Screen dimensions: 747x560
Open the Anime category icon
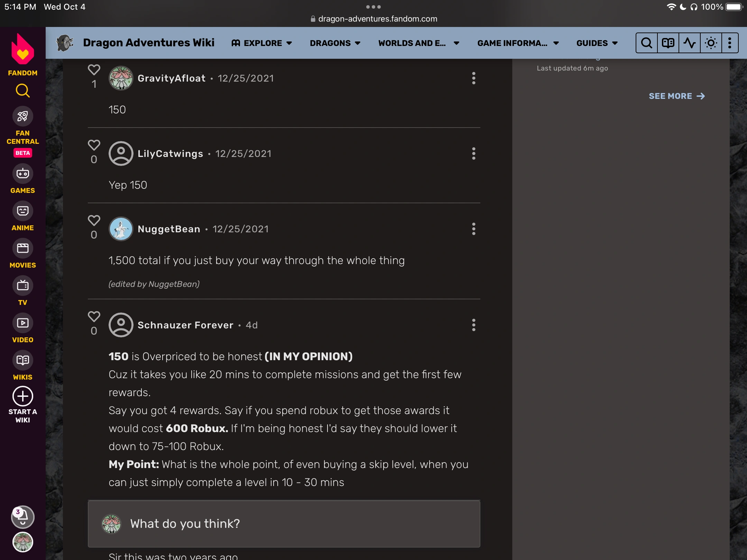coord(22,211)
